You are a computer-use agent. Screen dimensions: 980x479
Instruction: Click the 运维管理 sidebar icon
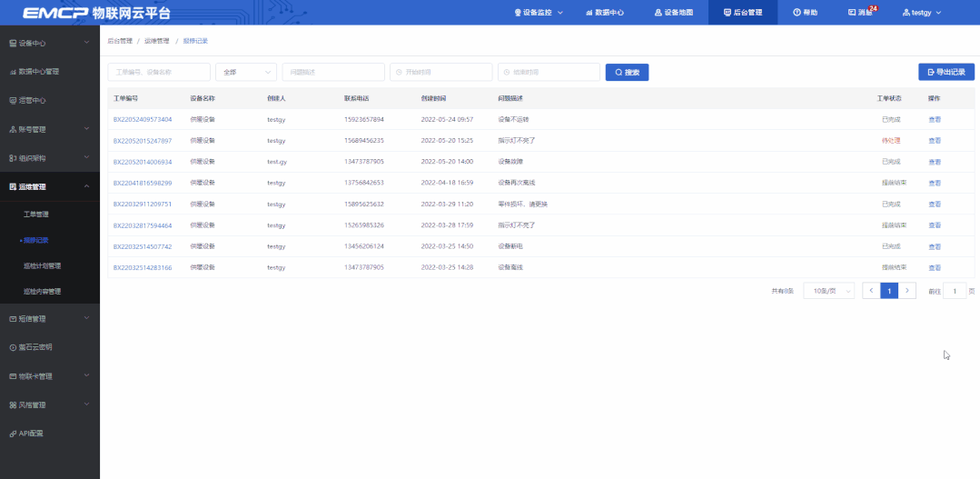13,187
